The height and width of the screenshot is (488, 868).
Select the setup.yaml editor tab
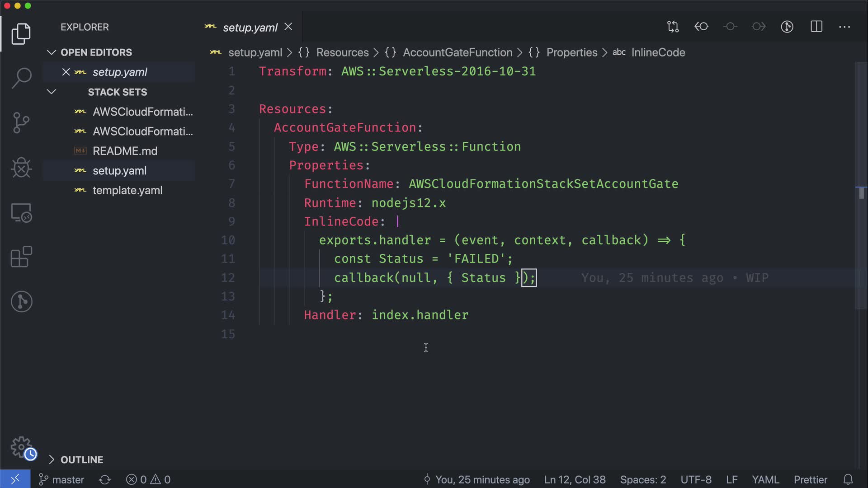(250, 27)
